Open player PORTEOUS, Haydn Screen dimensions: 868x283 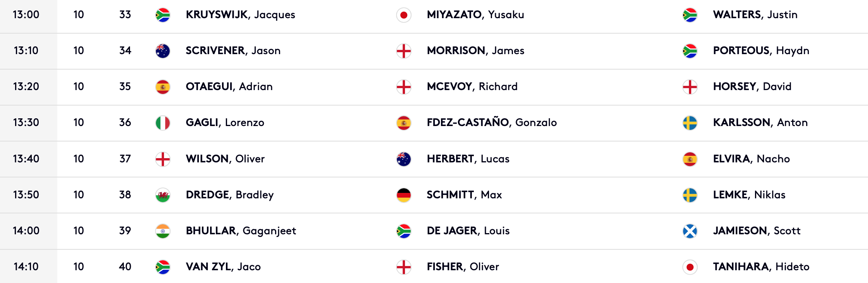[x=761, y=51]
